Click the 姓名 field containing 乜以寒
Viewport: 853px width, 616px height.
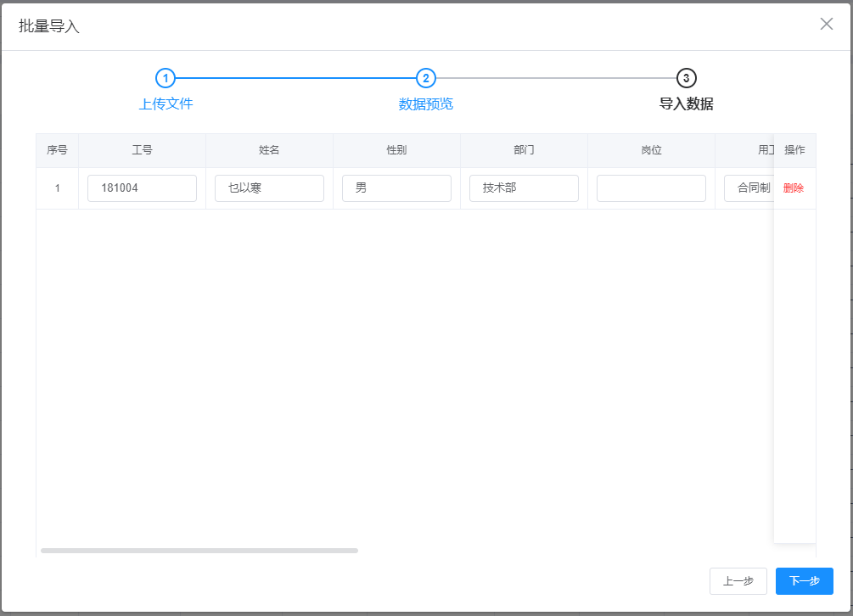[x=269, y=188]
